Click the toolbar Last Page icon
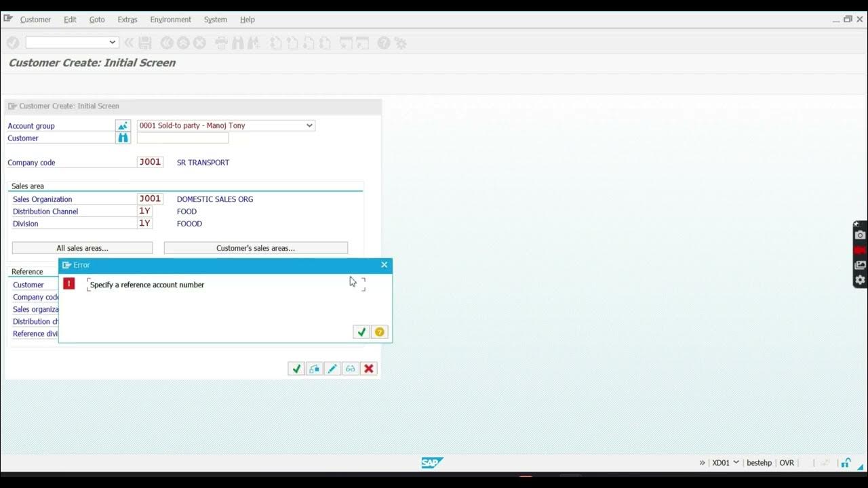 click(x=324, y=43)
